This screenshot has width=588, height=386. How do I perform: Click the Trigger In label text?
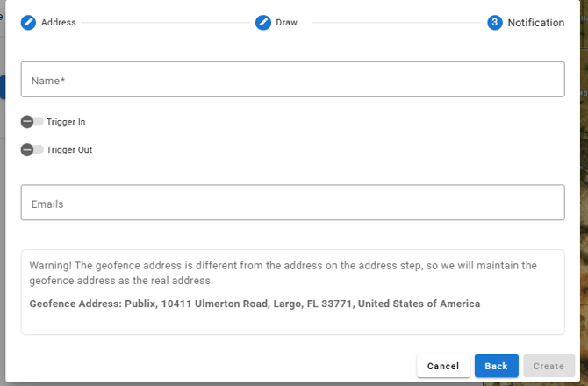pyautogui.click(x=66, y=122)
